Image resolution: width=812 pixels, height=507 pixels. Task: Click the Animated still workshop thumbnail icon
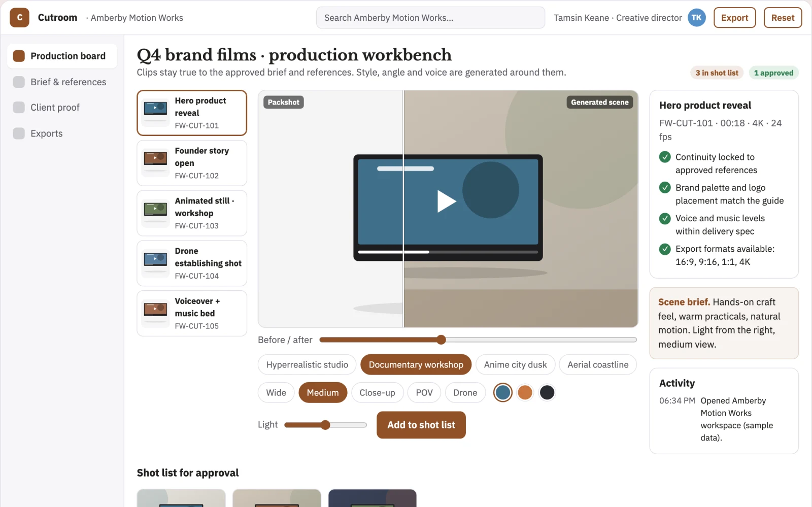coord(155,213)
